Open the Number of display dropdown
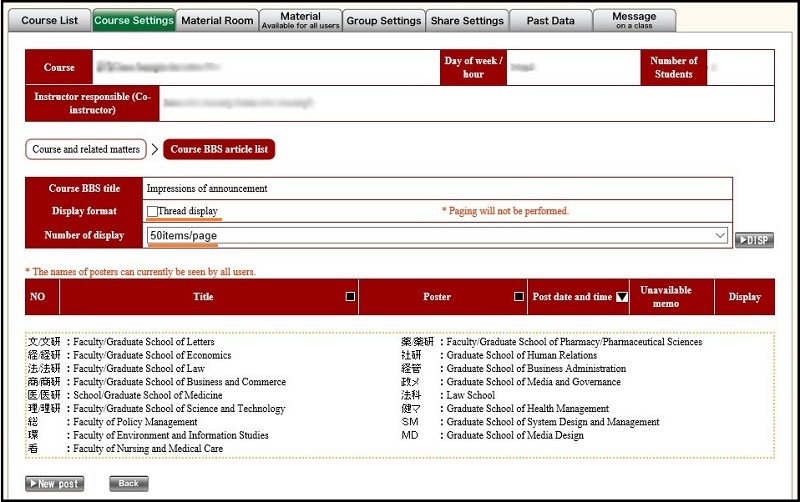The height and width of the screenshot is (502, 800). tap(437, 235)
